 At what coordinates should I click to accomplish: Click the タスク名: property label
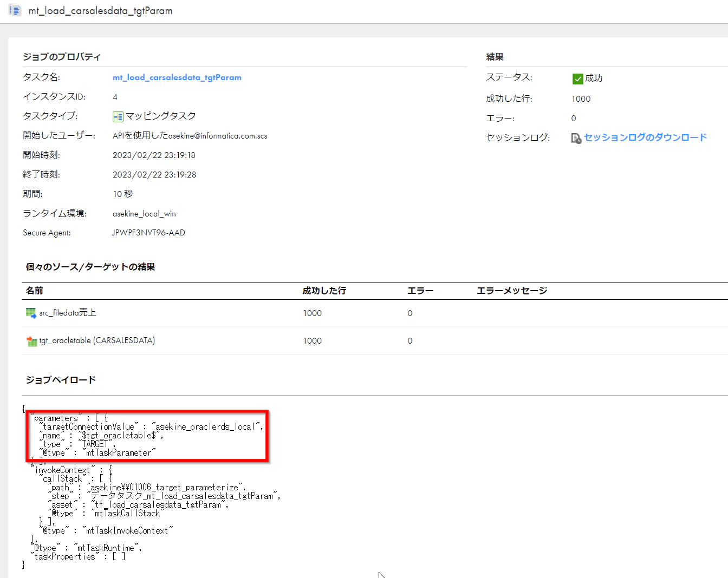tap(41, 77)
